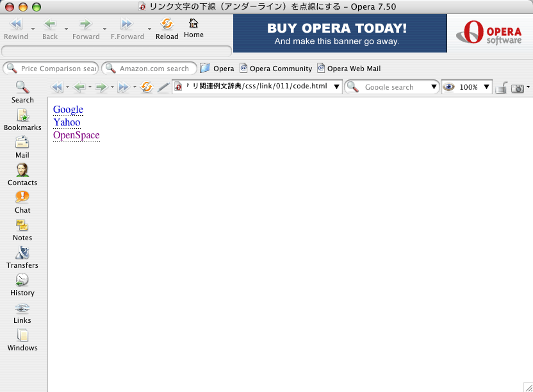The image size is (533, 392).
Task: Open the Opera Web Mail bookmark
Action: tap(349, 69)
